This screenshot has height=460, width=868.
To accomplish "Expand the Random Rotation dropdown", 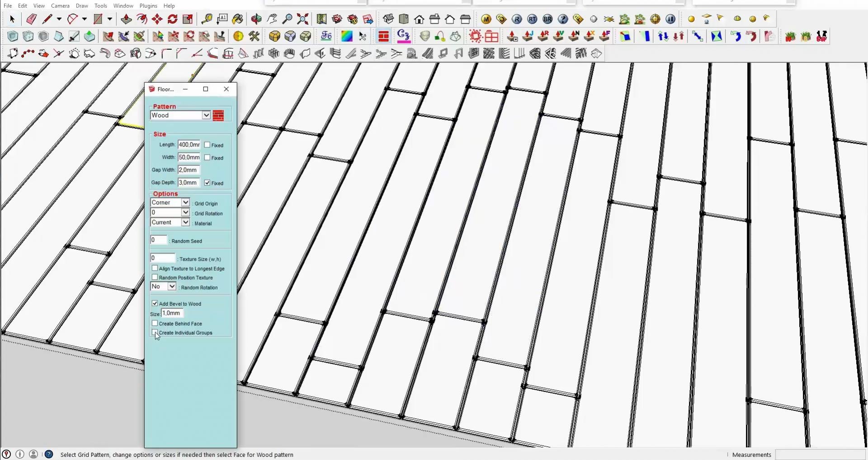I will (x=172, y=286).
